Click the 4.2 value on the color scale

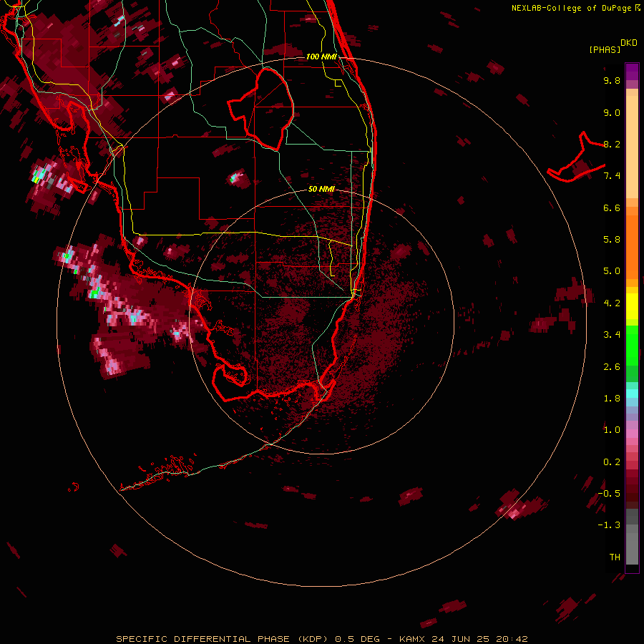coord(612,303)
